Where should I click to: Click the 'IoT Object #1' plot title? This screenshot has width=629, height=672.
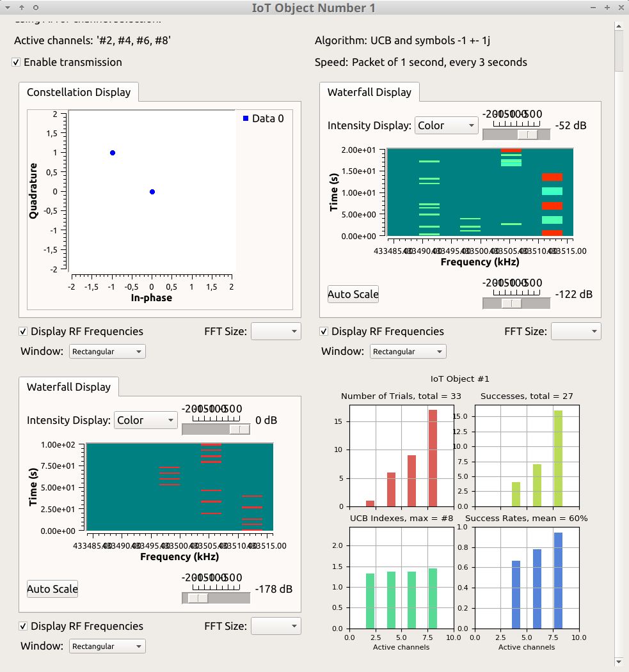coord(459,379)
